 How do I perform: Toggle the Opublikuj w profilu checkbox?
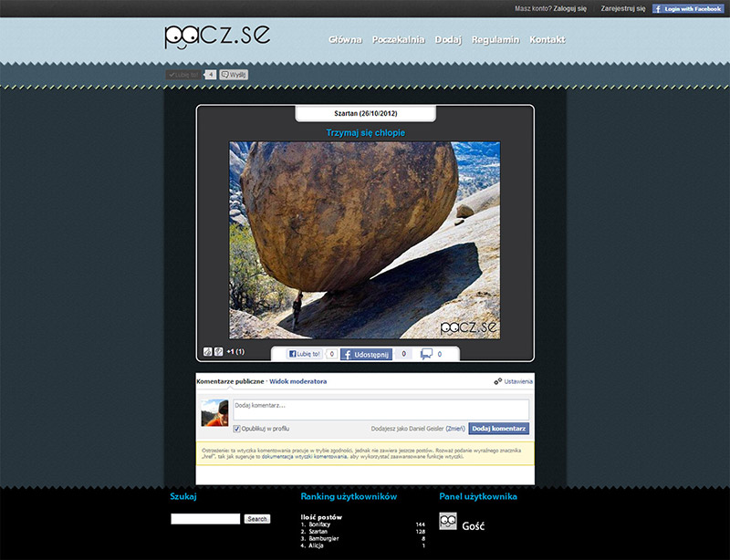237,428
